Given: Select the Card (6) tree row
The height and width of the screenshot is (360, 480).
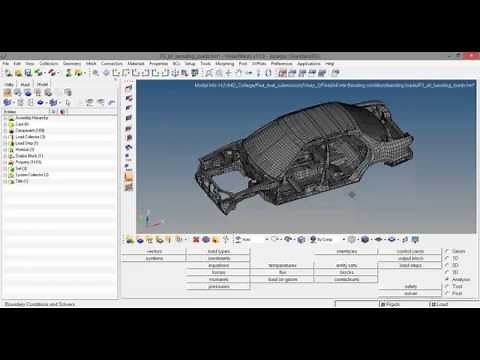Looking at the screenshot, I should click(60, 124).
